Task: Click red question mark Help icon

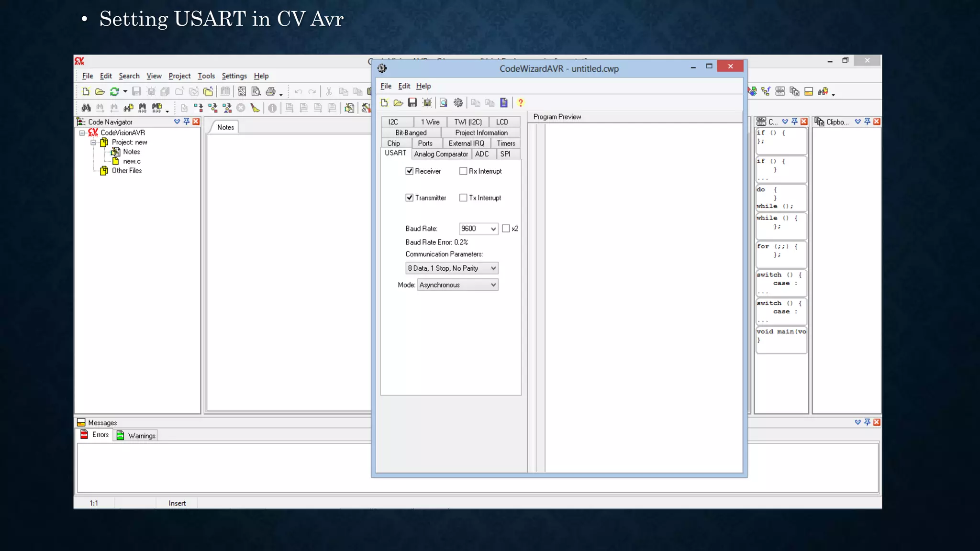Action: pos(521,103)
